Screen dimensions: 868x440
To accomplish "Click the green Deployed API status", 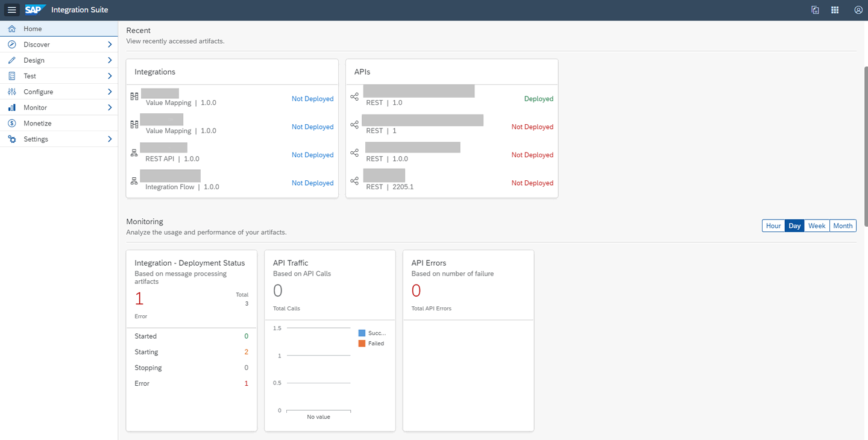I will tap(539, 99).
